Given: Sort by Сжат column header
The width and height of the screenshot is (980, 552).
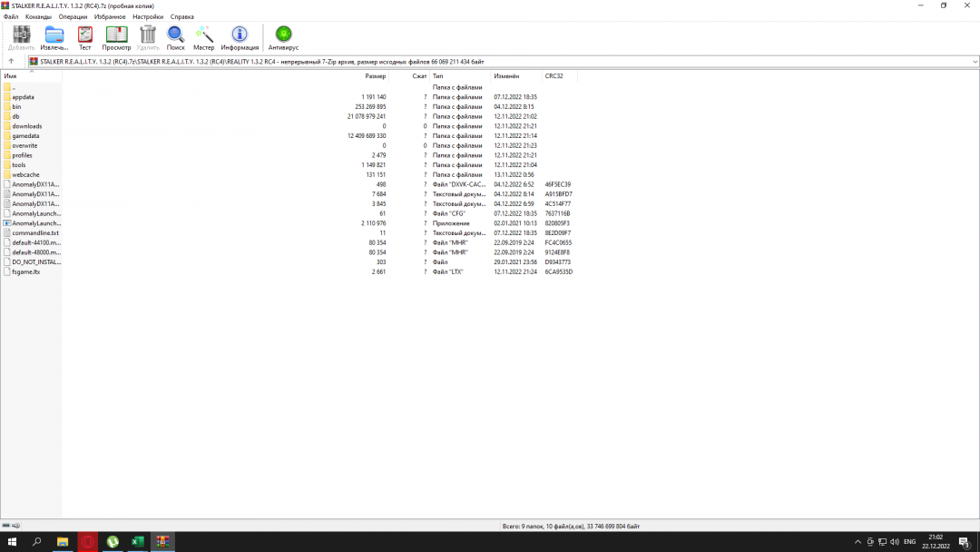Looking at the screenshot, I should pos(419,75).
